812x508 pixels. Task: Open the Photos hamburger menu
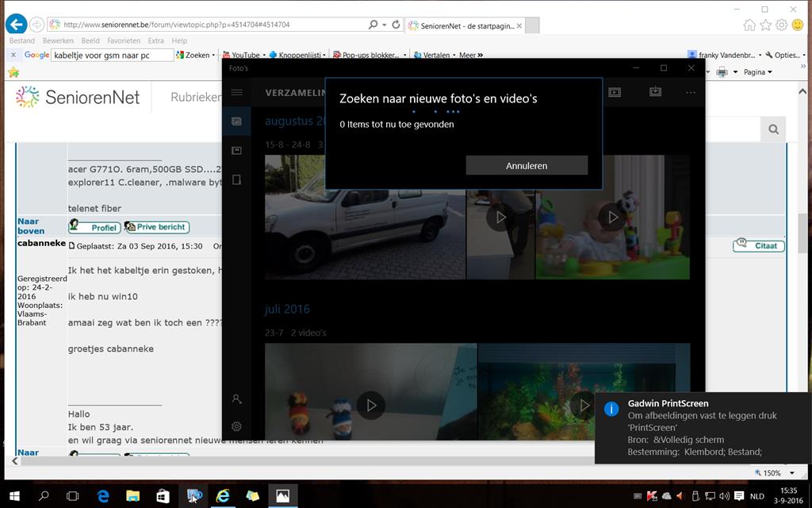(x=236, y=92)
